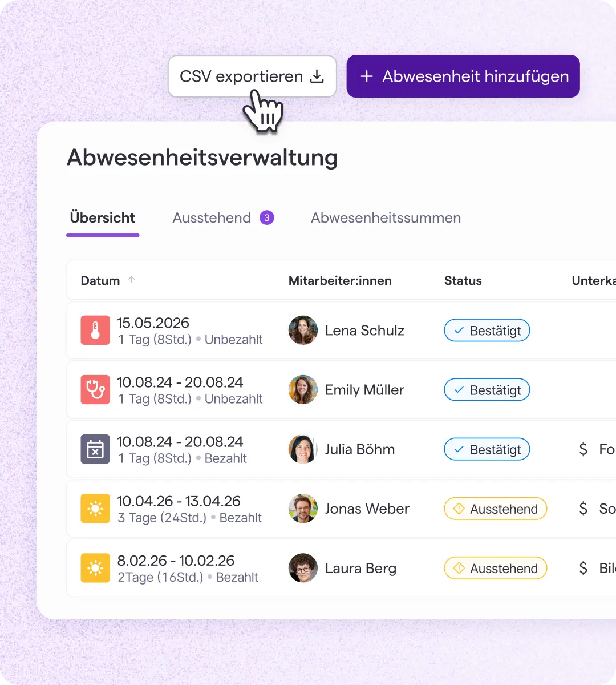Open Laura Berg's avatar
616x685 pixels.
[x=303, y=568]
